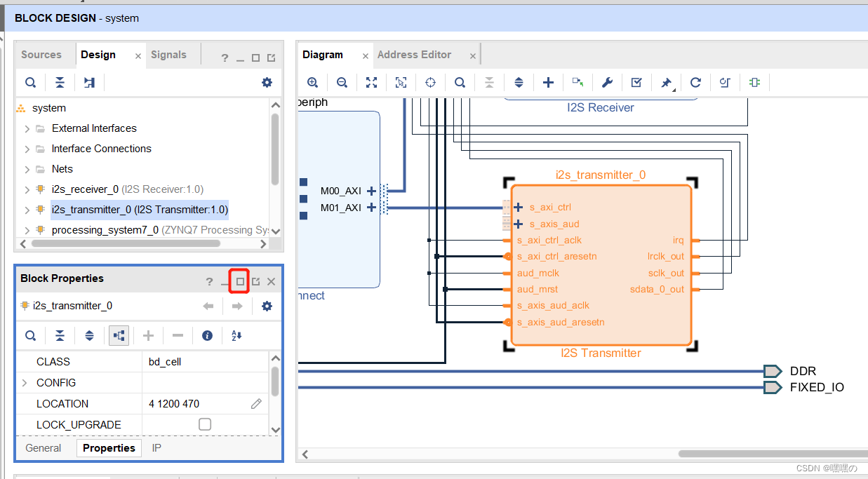868x479 pixels.
Task: Validate the design with checkmark icon
Action: (636, 82)
